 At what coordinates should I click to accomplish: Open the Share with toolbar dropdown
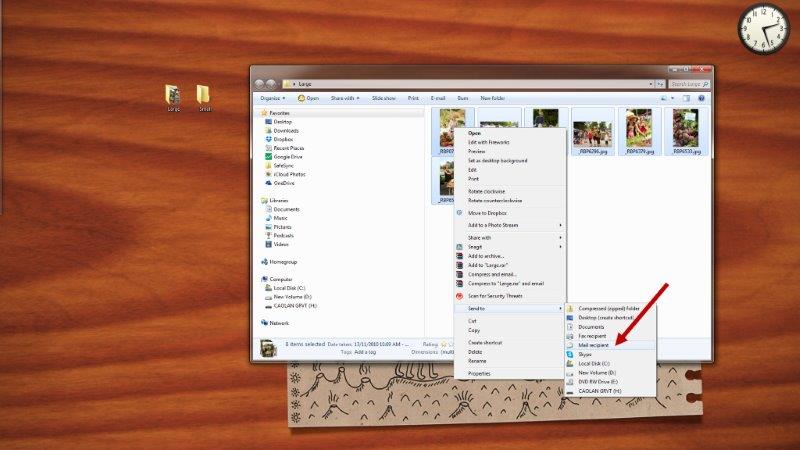[x=345, y=98]
